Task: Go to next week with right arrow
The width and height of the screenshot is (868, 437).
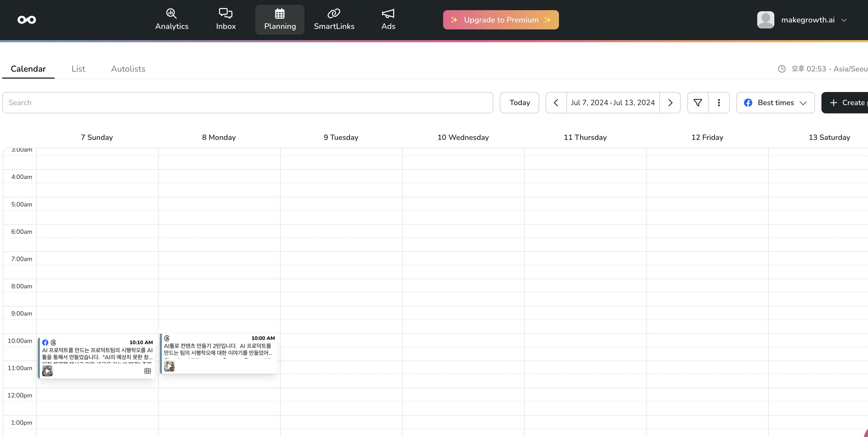Action: tap(670, 103)
